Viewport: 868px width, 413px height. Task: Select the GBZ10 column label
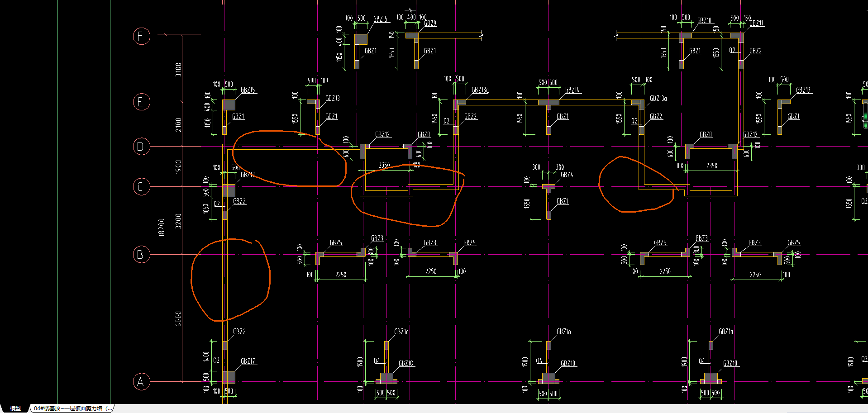pos(704,20)
